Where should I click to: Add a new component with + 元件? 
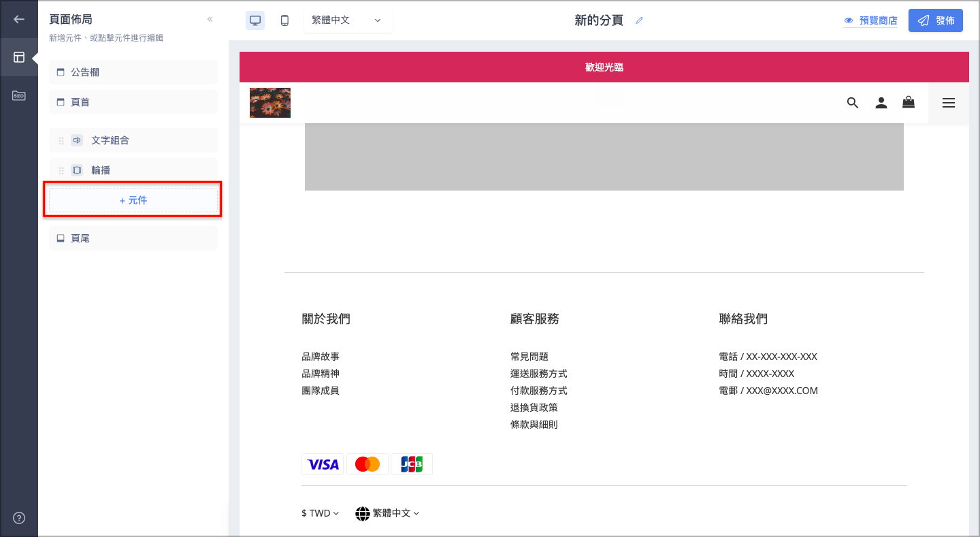click(133, 200)
